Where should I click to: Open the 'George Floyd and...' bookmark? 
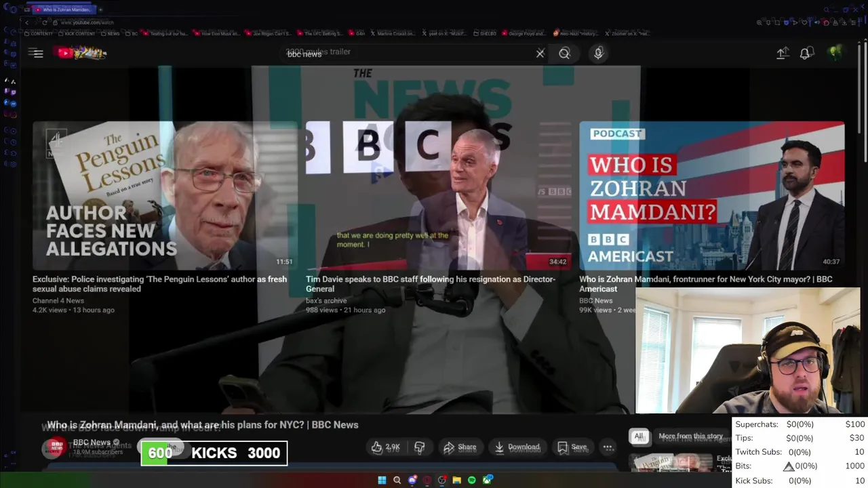pos(524,33)
